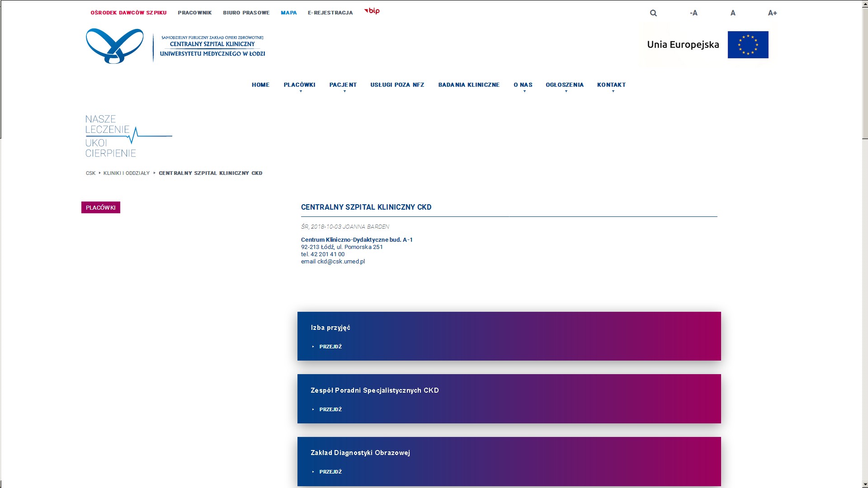The width and height of the screenshot is (868, 488).
Task: Expand the O Nas menu
Action: (x=523, y=85)
